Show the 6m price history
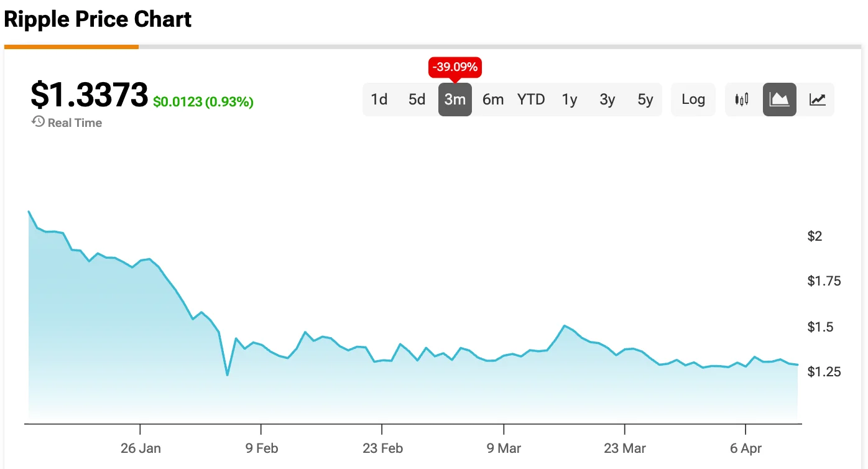Screen dimensions: 868x469 (493, 100)
